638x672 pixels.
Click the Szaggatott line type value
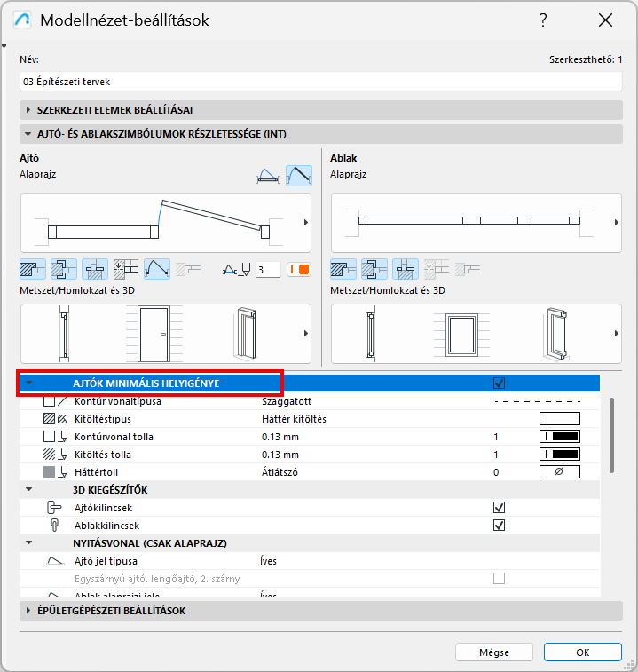point(287,401)
